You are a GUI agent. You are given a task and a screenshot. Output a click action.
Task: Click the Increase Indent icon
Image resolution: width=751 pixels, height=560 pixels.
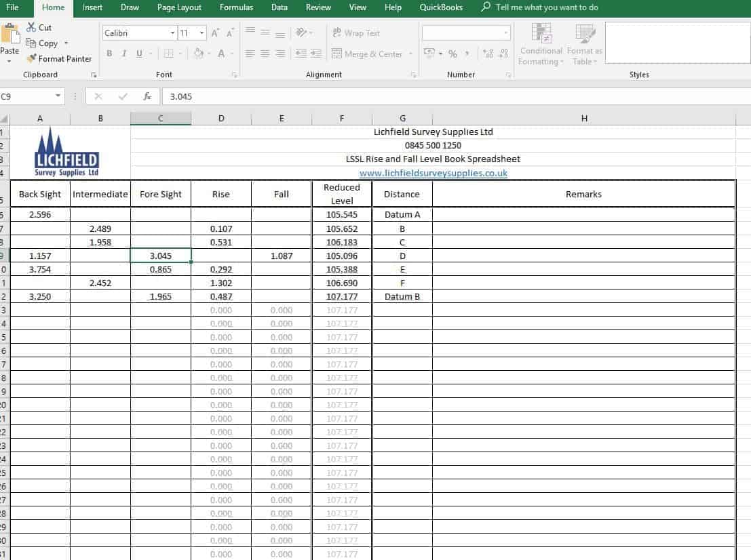(x=316, y=53)
